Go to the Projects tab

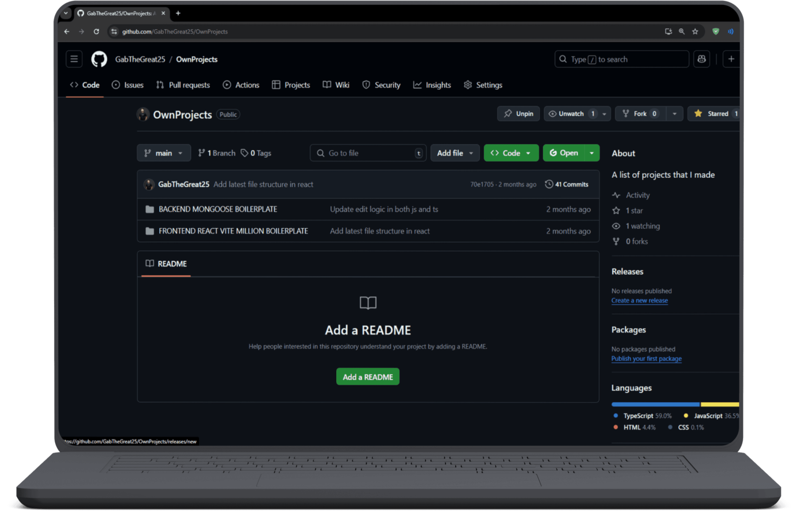click(291, 85)
